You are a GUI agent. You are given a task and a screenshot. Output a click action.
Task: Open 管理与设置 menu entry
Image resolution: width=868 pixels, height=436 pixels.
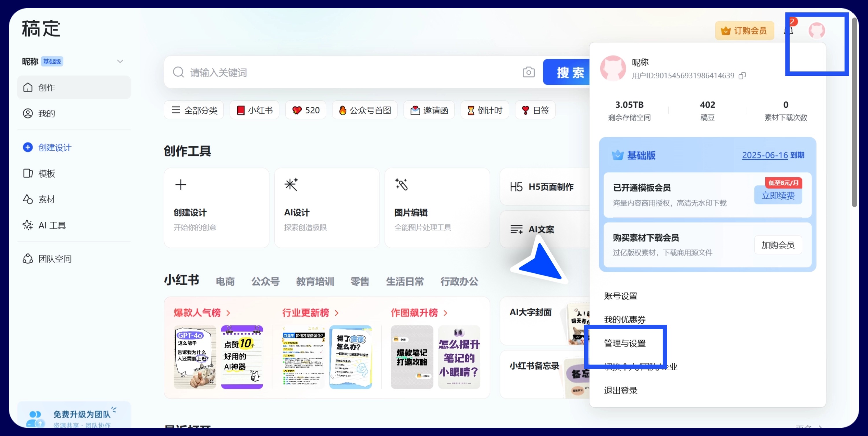(625, 343)
